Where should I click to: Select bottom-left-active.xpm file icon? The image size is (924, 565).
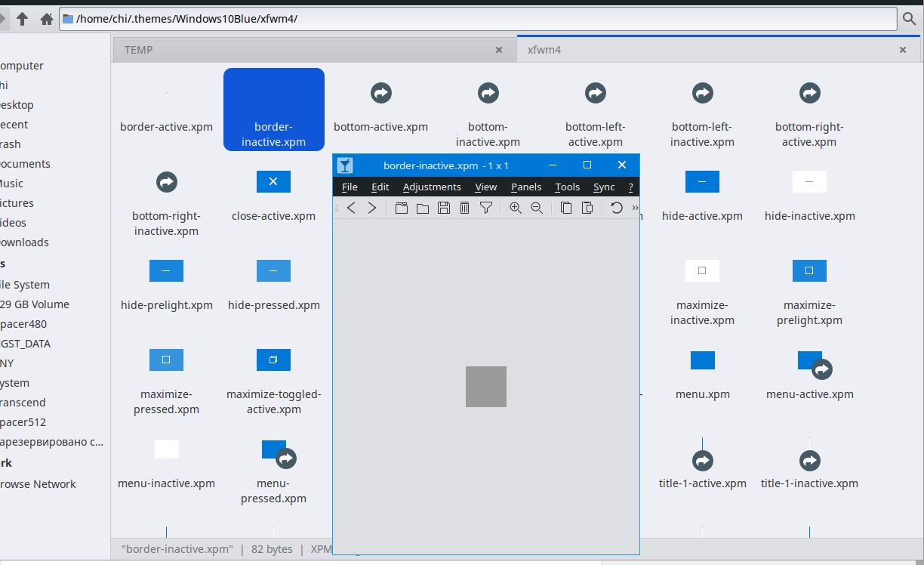click(x=596, y=93)
